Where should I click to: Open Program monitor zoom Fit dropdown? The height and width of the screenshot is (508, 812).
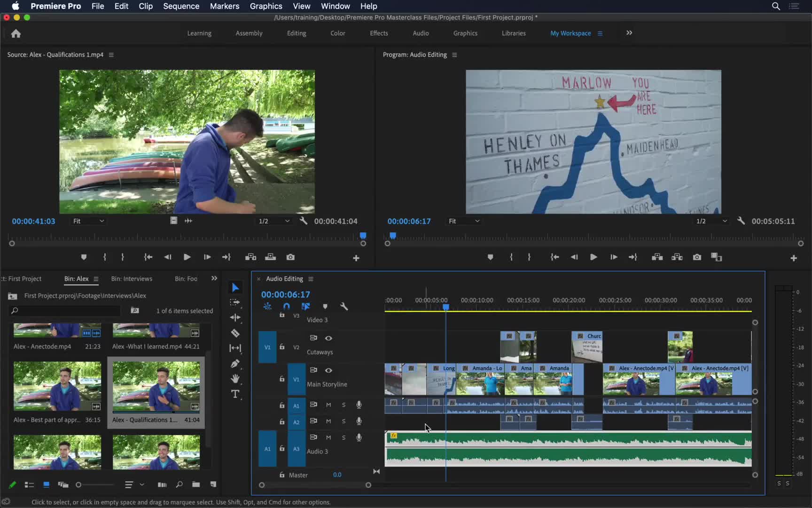click(464, 221)
